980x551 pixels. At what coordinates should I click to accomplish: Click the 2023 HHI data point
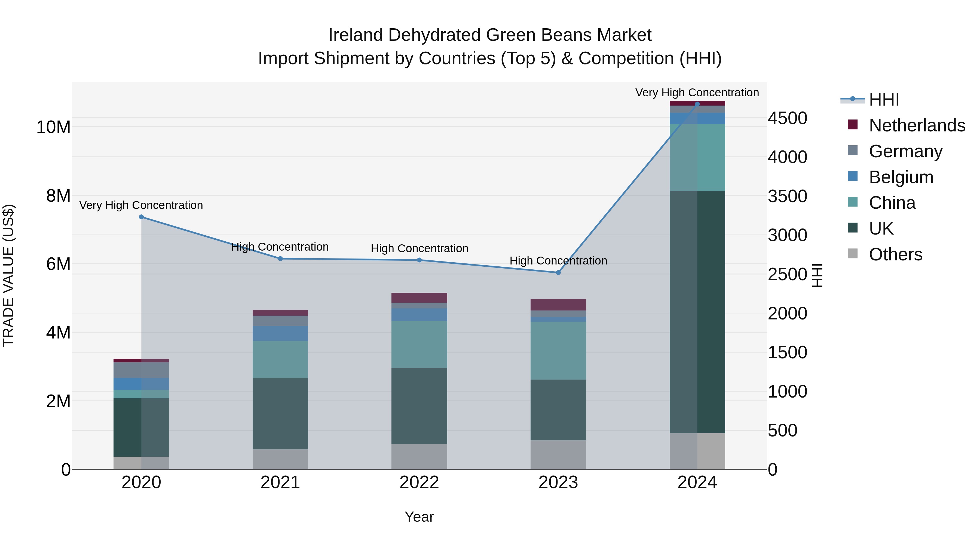click(x=558, y=273)
